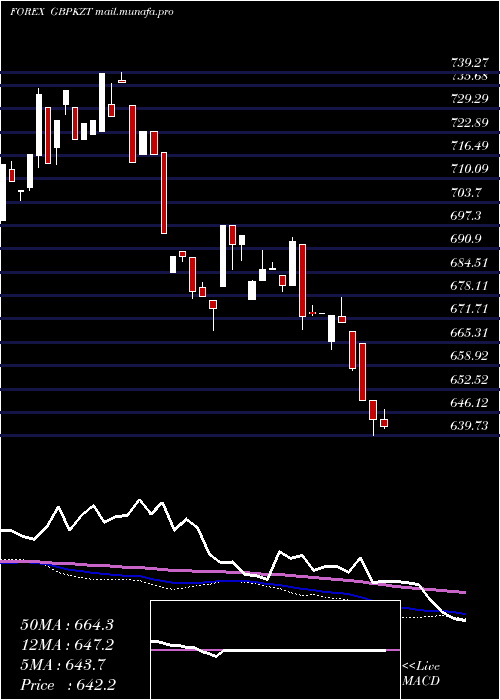Click the '5MA : 643.7' readout

click(x=63, y=665)
